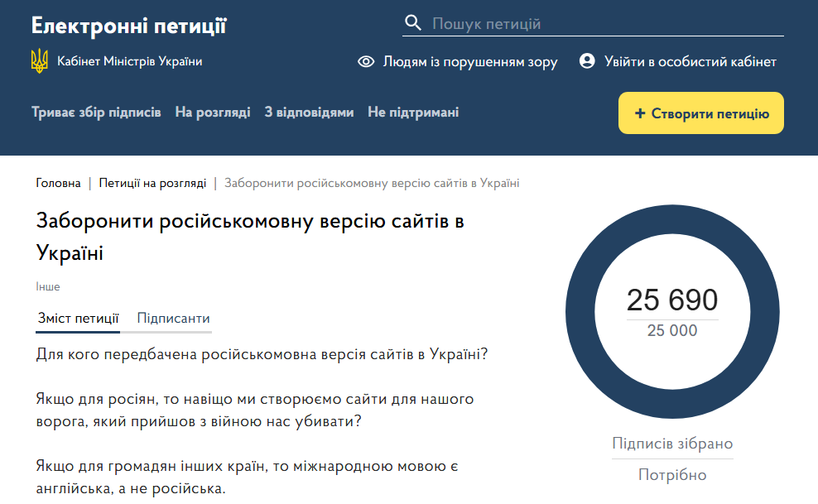Click the plus icon on the create petition button
The height and width of the screenshot is (504, 818).
[639, 114]
